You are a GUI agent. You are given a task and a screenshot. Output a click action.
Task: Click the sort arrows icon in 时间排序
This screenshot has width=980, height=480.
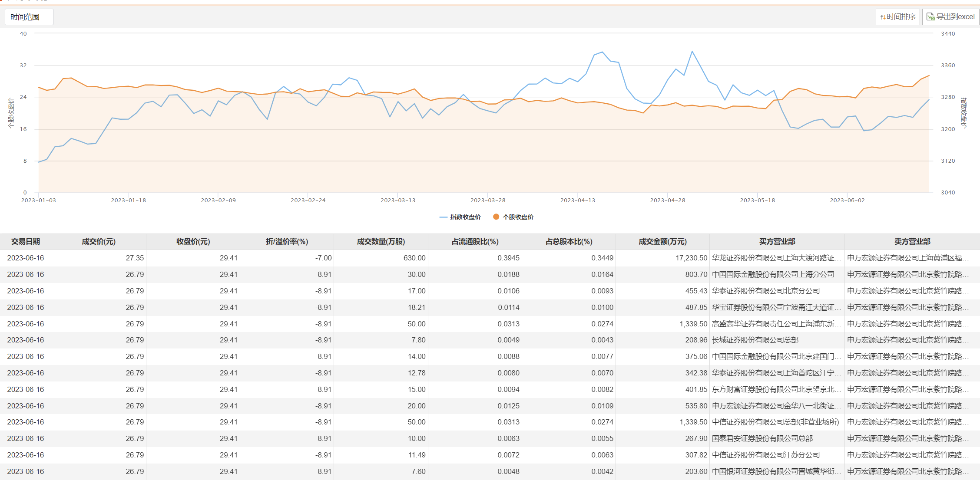883,17
